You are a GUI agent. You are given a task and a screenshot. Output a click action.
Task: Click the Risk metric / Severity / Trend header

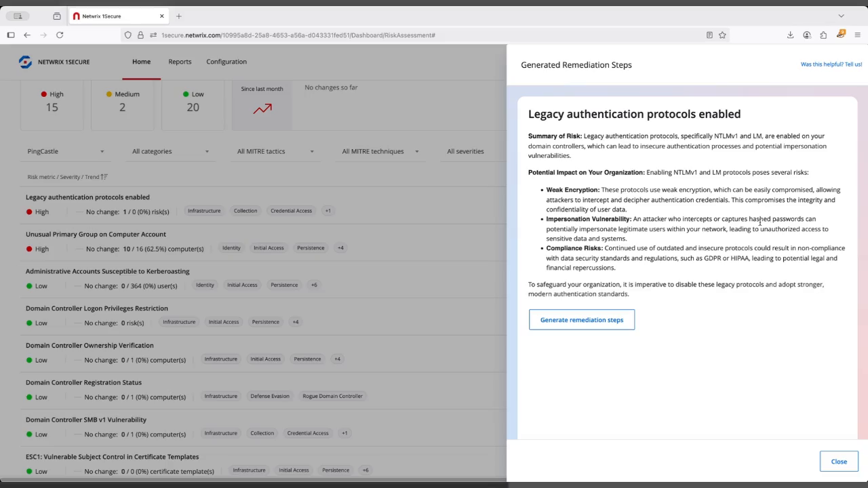(63, 177)
